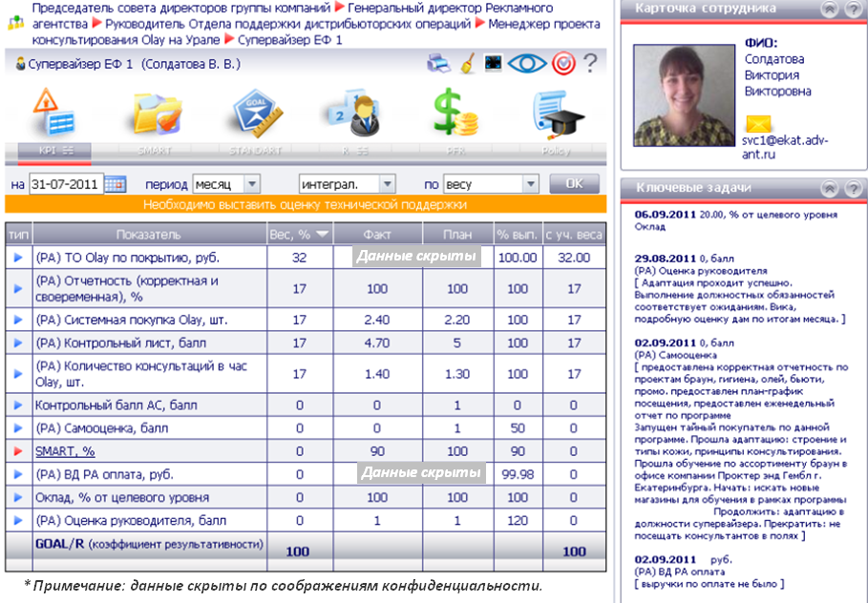
Task: Toggle the blue eye view icon
Action: pyautogui.click(x=527, y=63)
